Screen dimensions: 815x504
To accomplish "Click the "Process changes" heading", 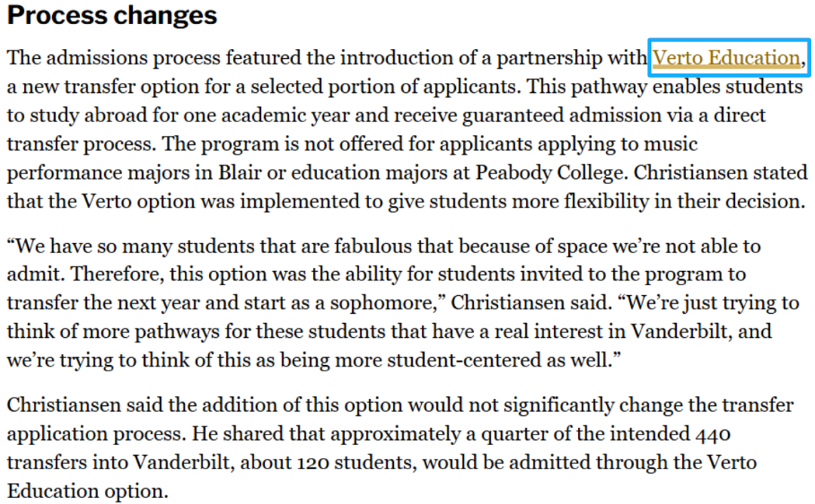I will click(112, 16).
